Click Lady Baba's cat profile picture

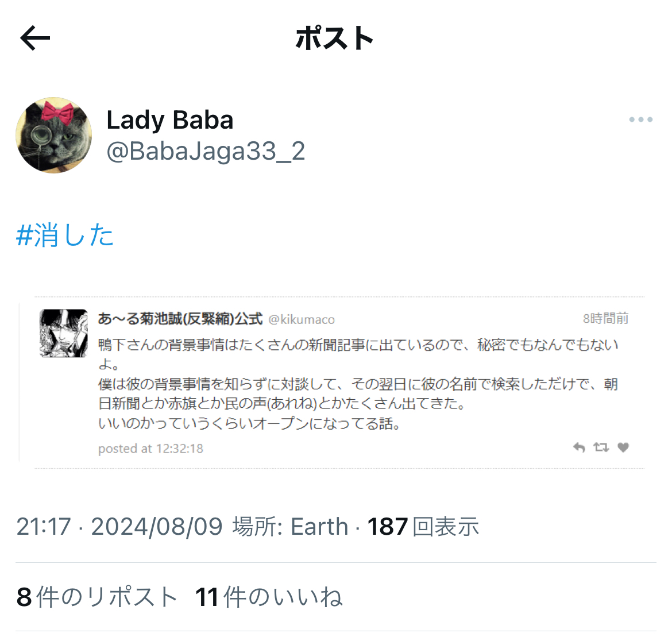coord(54,136)
